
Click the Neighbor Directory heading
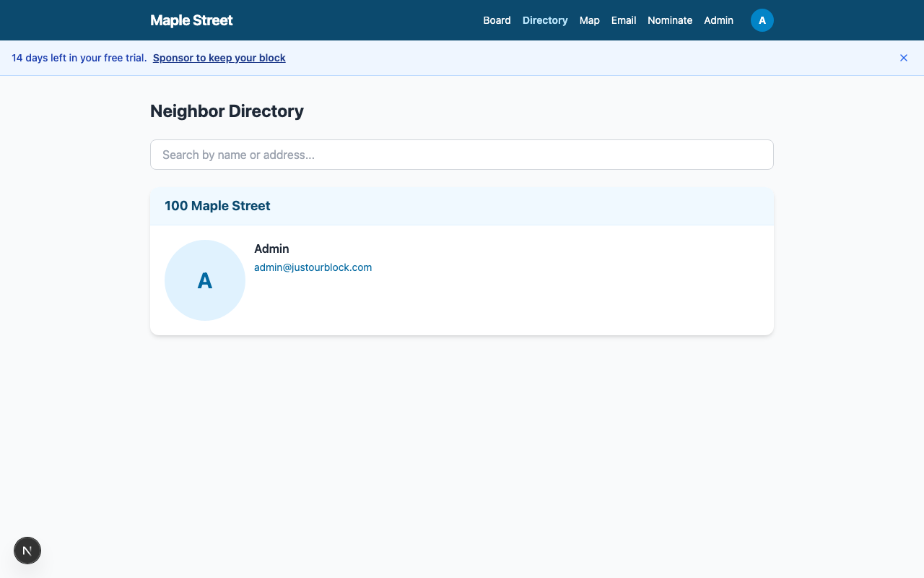click(x=227, y=111)
